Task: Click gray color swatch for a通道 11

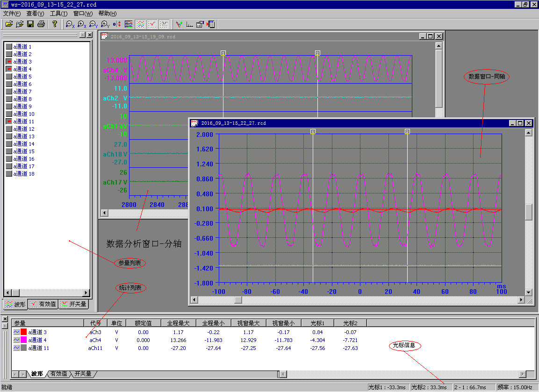Action: pyautogui.click(x=23, y=348)
